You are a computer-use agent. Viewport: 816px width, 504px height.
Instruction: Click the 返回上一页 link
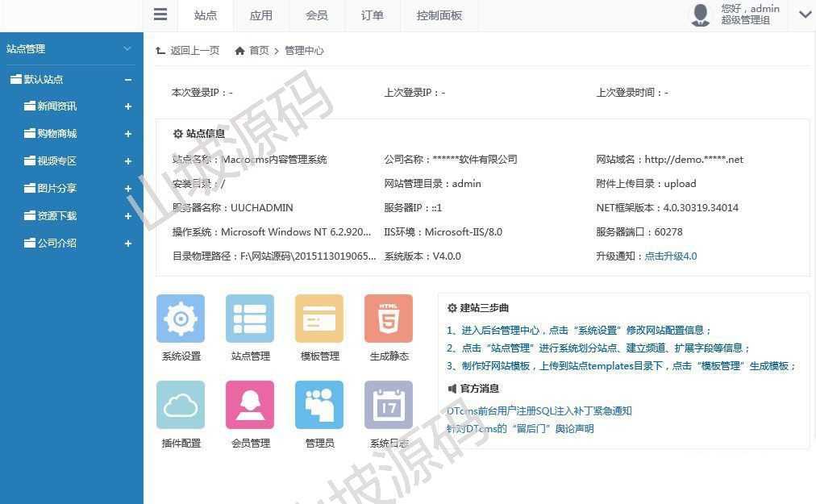[194, 51]
